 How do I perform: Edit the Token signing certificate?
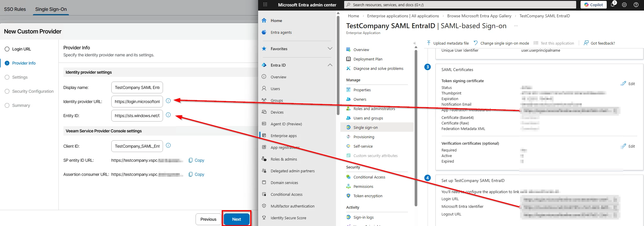pyautogui.click(x=628, y=84)
